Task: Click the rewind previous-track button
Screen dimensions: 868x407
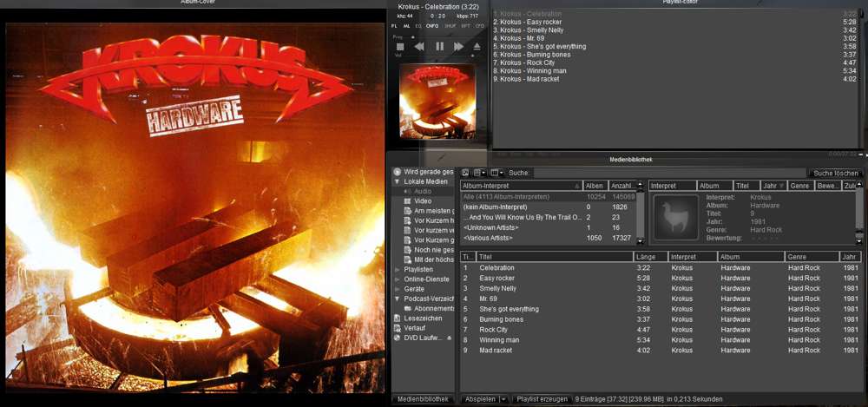Action: tap(419, 47)
